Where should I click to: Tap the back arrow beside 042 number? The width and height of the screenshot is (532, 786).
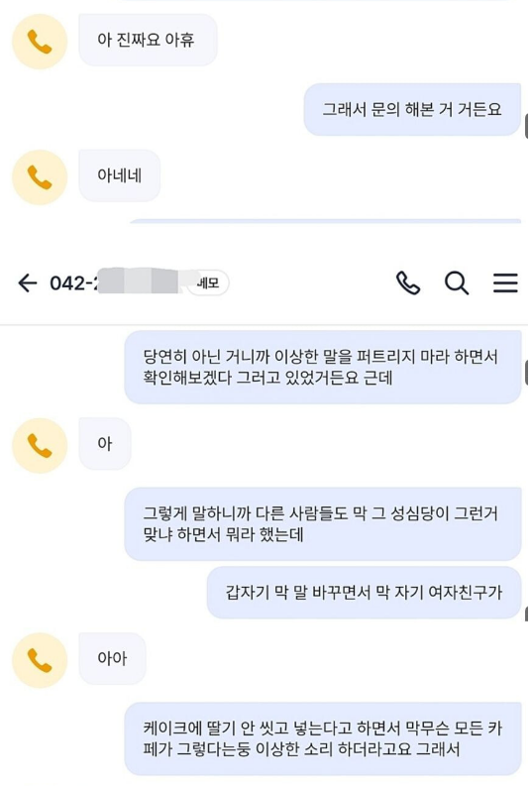point(28,283)
